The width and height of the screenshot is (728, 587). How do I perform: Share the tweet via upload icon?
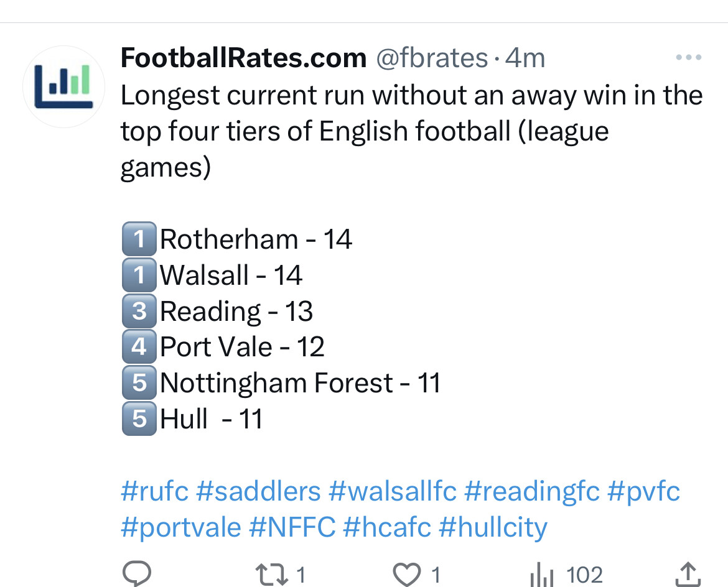688,575
